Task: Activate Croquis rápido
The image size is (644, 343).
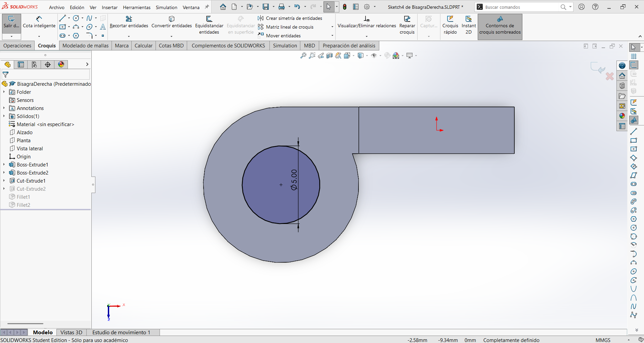Action: (450, 25)
